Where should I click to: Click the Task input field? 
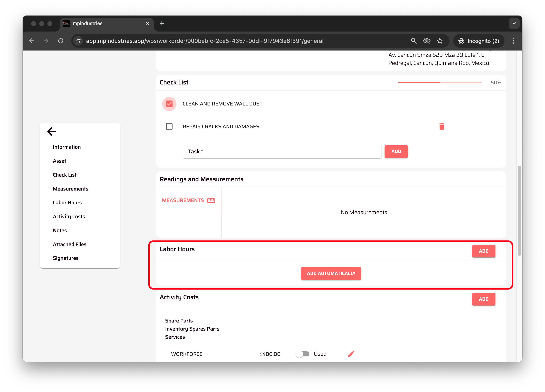coord(282,152)
